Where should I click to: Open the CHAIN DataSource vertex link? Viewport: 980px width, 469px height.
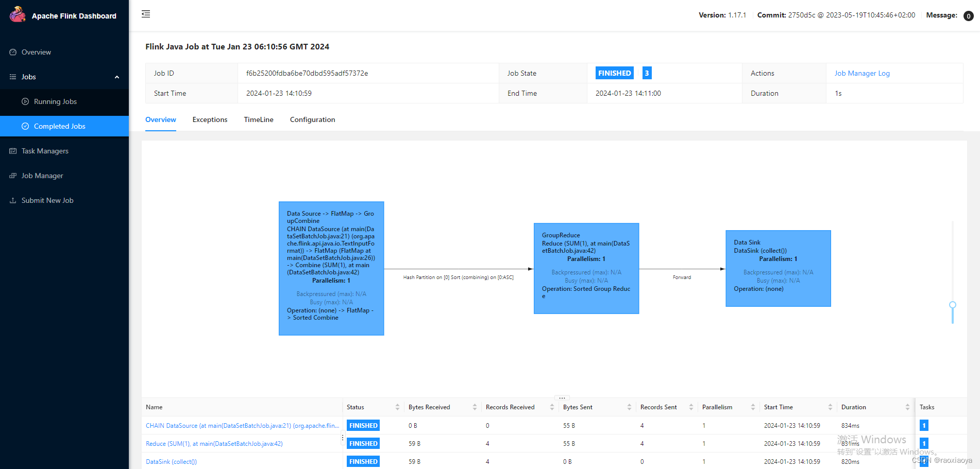point(242,426)
